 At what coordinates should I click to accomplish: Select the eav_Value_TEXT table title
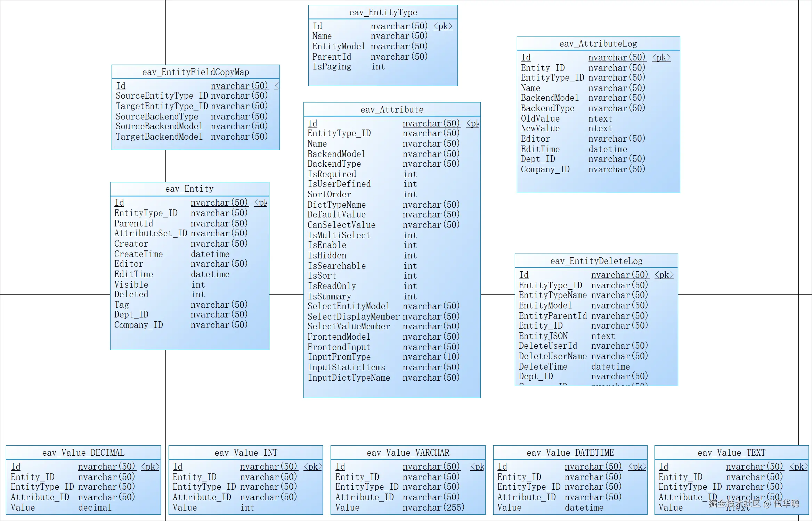[731, 453]
